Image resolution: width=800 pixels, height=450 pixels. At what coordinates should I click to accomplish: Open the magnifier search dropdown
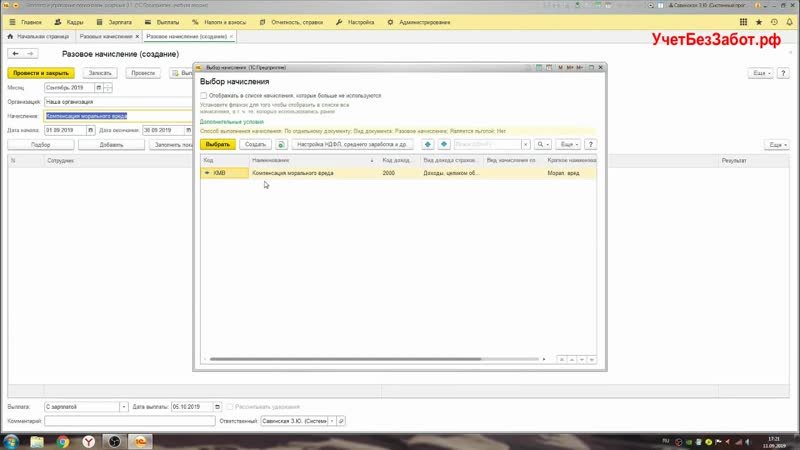coord(542,144)
